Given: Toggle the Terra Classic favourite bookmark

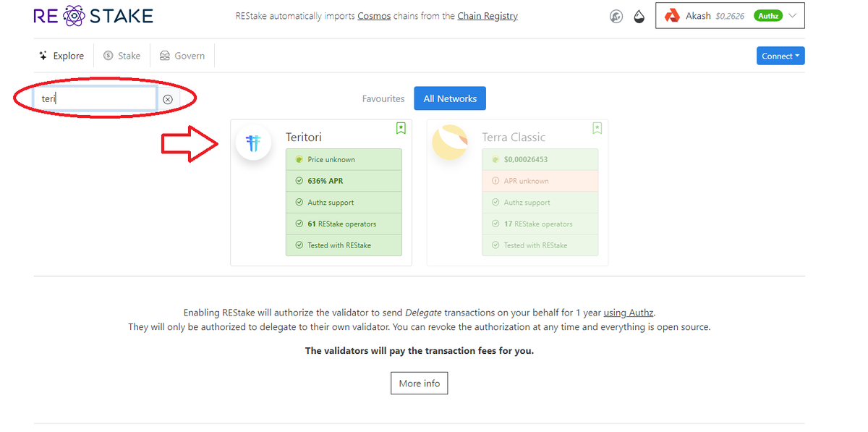Looking at the screenshot, I should (597, 128).
